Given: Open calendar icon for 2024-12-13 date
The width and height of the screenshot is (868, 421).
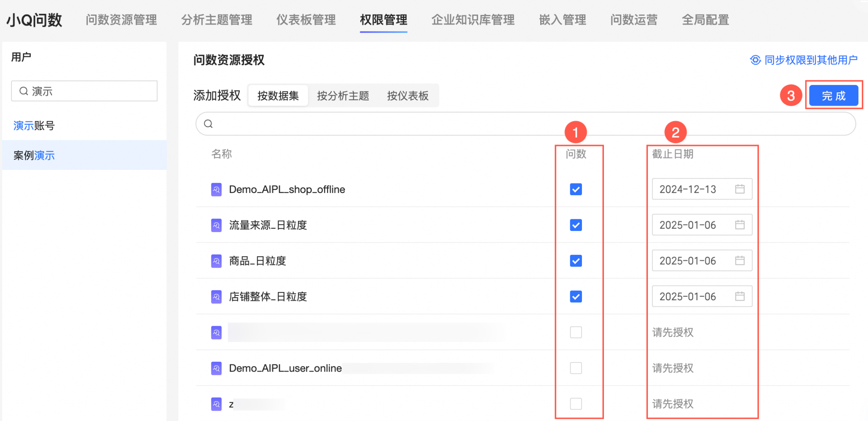Looking at the screenshot, I should (x=740, y=189).
